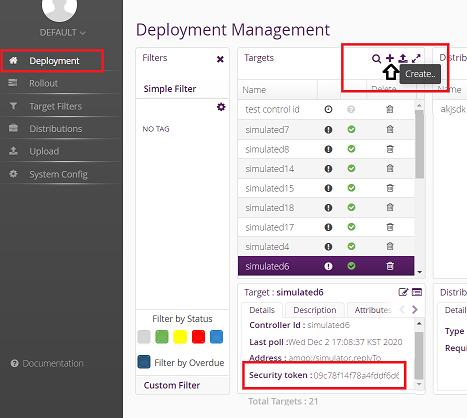Screen dimensions: 467x418
Task: Toggle the red error status filter
Action: [x=198, y=337]
